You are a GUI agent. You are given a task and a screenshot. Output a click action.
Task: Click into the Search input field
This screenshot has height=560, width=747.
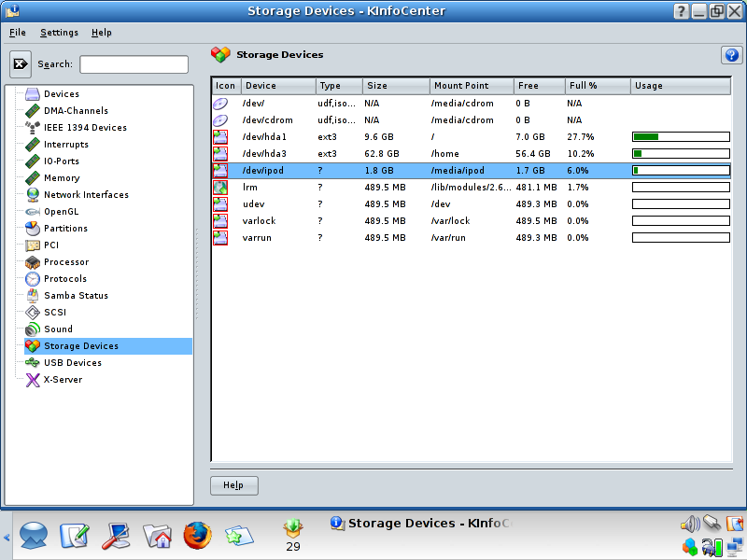[x=134, y=64]
